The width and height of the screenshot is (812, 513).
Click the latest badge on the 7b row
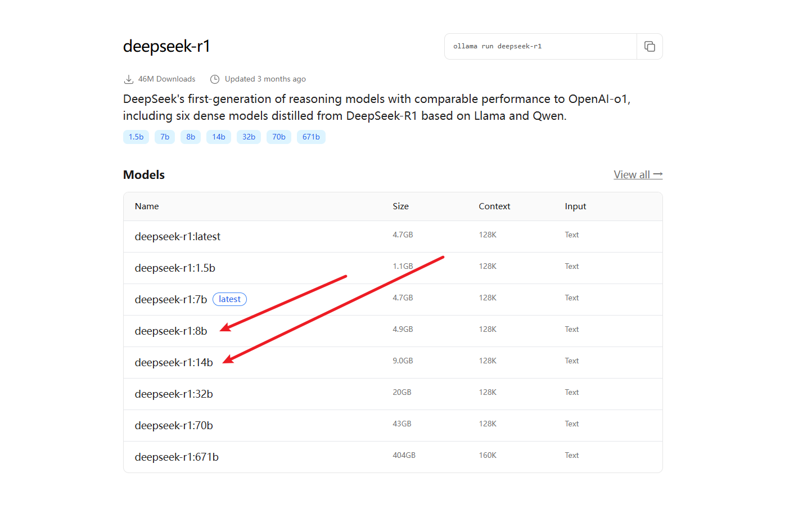click(x=229, y=299)
